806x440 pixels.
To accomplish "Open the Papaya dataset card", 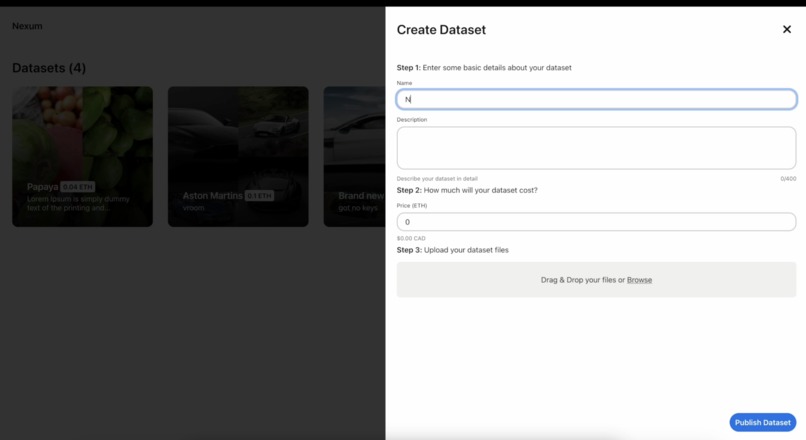I will click(82, 156).
